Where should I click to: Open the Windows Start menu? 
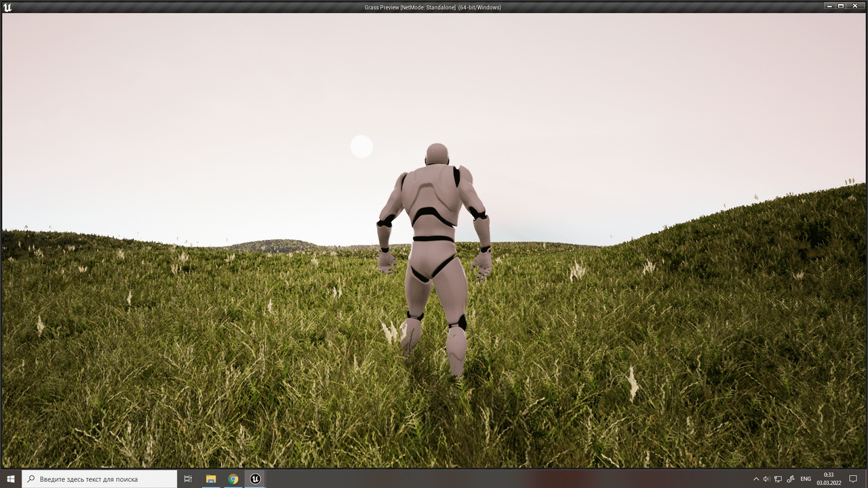click(11, 479)
